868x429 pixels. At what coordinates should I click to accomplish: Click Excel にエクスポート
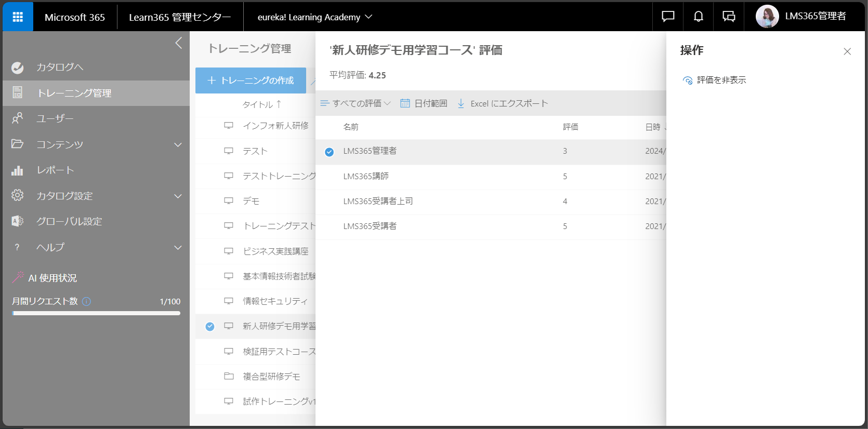[x=503, y=103]
